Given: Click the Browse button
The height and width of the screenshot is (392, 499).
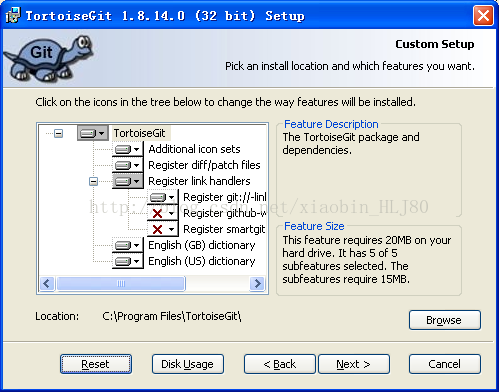Looking at the screenshot, I should 445,320.
